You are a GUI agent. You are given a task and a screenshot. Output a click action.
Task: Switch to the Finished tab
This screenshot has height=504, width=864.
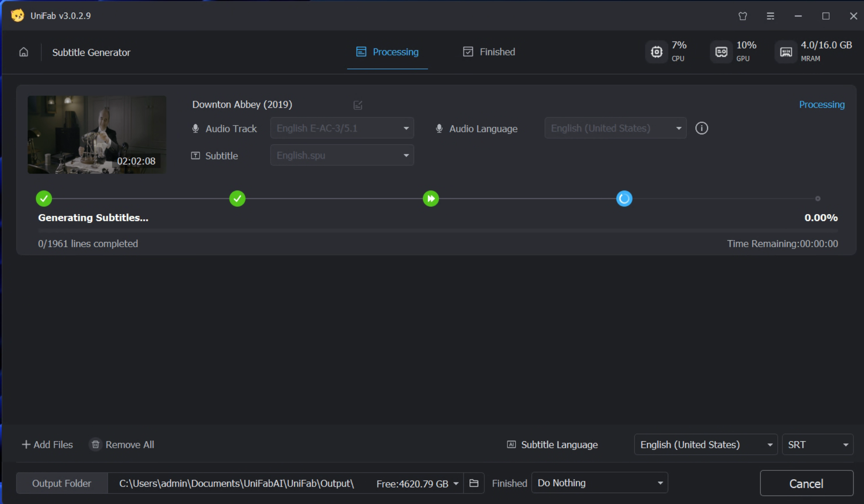point(489,52)
